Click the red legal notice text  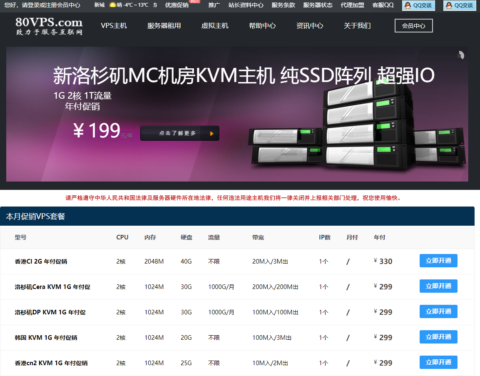[x=233, y=198]
